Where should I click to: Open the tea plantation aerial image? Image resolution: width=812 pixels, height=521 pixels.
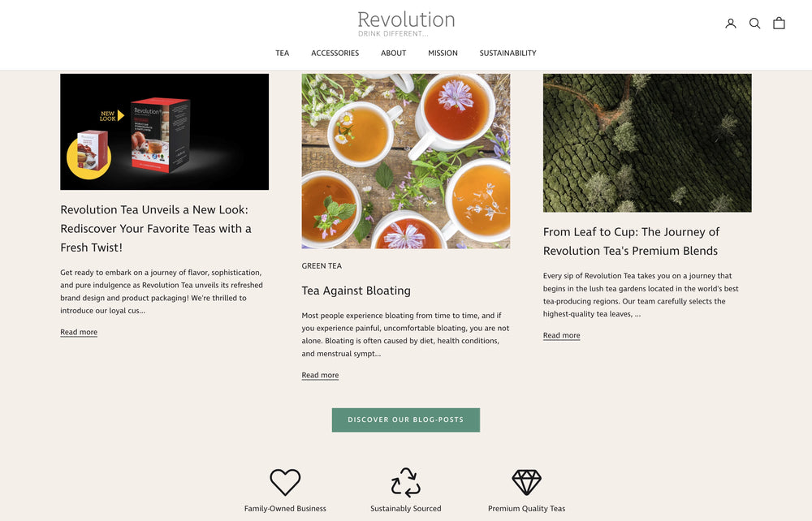647,143
